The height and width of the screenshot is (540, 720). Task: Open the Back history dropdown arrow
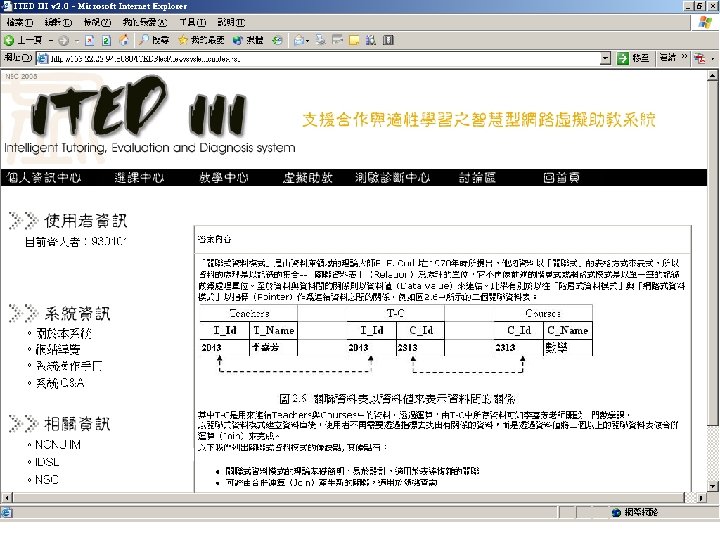[51, 40]
